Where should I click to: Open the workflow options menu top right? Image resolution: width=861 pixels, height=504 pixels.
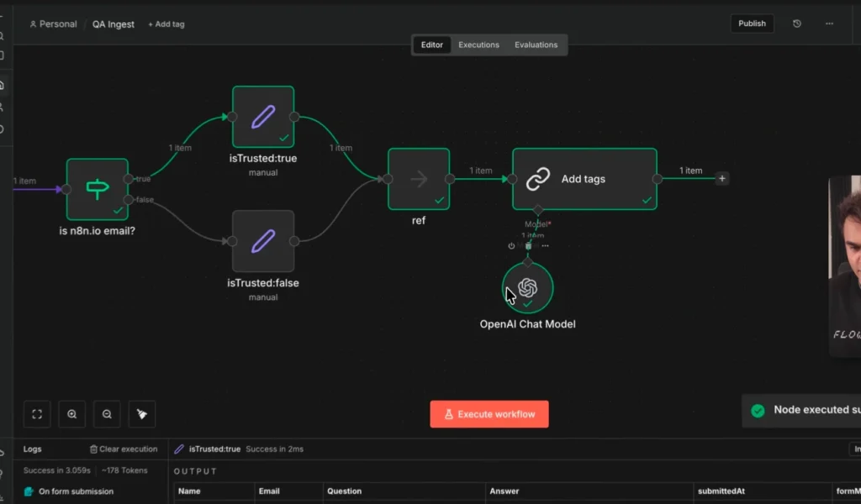829,23
